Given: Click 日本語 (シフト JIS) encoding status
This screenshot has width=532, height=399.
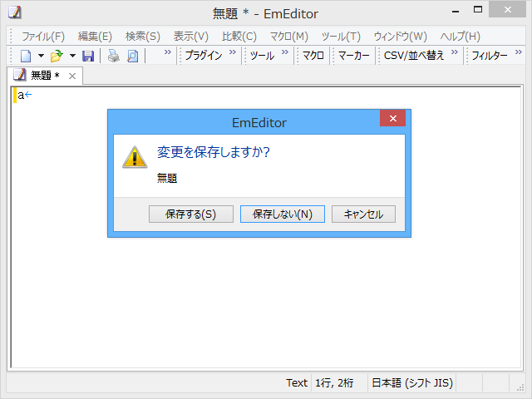Looking at the screenshot, I should tap(412, 382).
